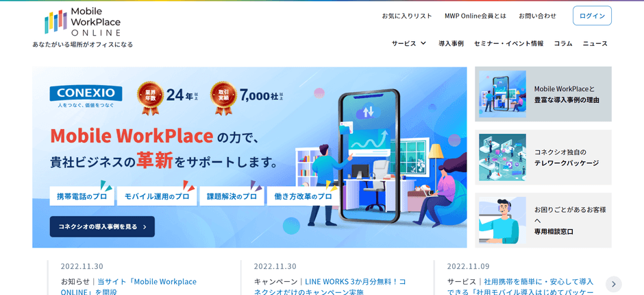Open テレワークパッケージ card thumbnail
Image resolution: width=644 pixels, height=295 pixels.
click(502, 157)
